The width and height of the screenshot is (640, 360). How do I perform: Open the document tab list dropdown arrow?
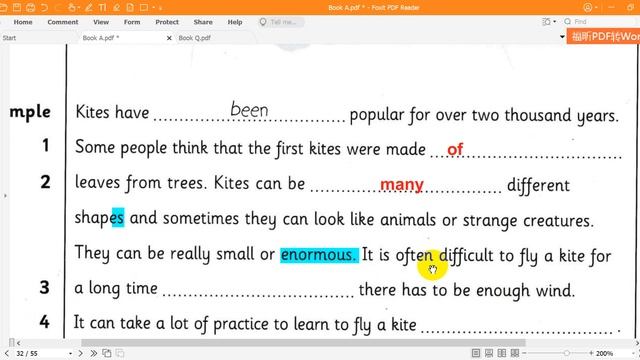(562, 37)
